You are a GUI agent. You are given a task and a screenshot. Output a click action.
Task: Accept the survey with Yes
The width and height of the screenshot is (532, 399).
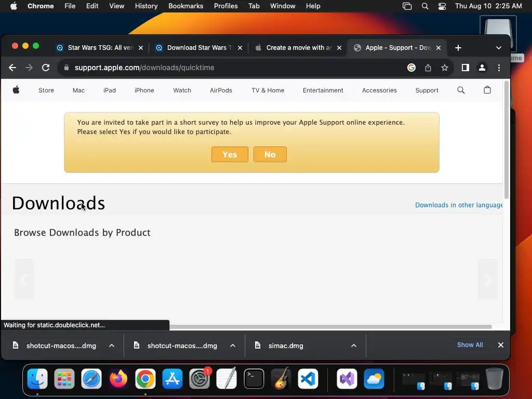tap(230, 154)
